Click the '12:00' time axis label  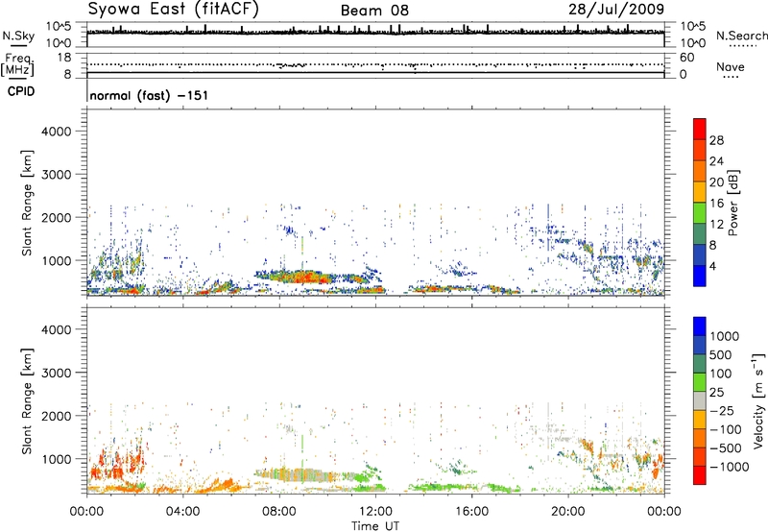[375, 512]
